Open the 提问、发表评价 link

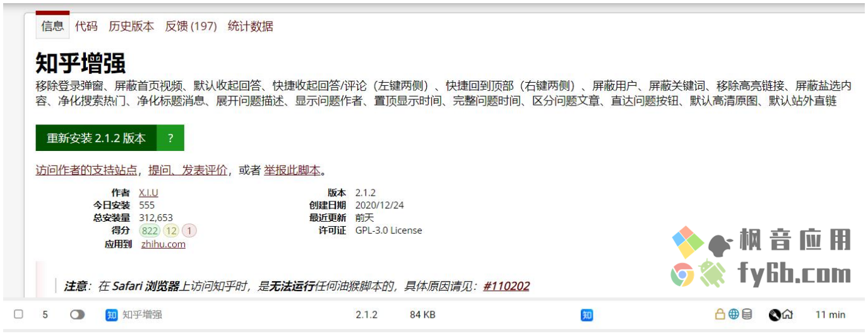pyautogui.click(x=188, y=170)
